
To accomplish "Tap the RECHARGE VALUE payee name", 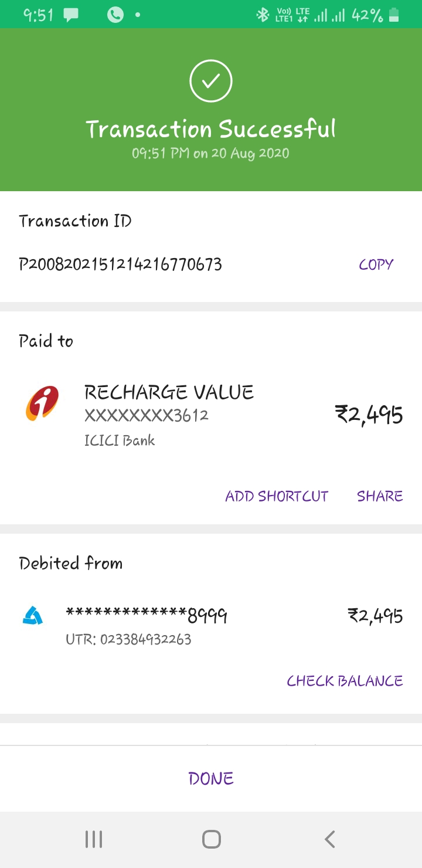I will coord(169,392).
